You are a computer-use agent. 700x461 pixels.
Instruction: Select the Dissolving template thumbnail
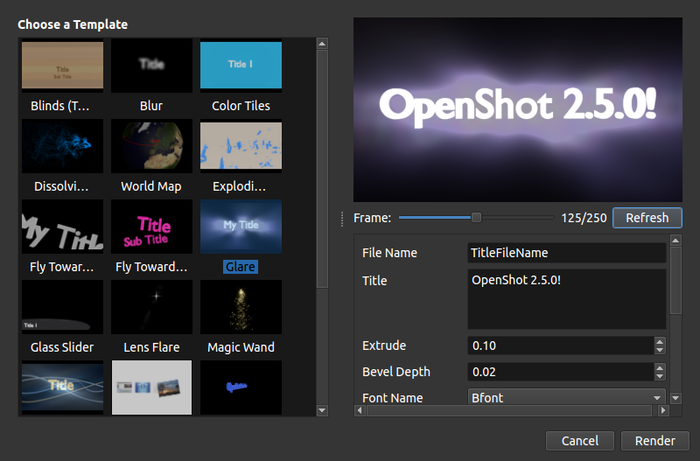point(61,146)
